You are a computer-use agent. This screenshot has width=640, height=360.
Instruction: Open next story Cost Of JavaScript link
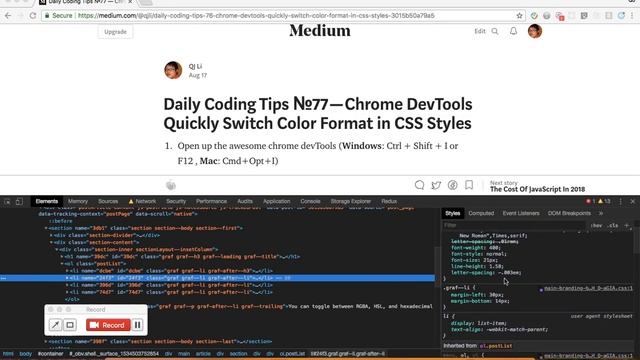(537, 189)
